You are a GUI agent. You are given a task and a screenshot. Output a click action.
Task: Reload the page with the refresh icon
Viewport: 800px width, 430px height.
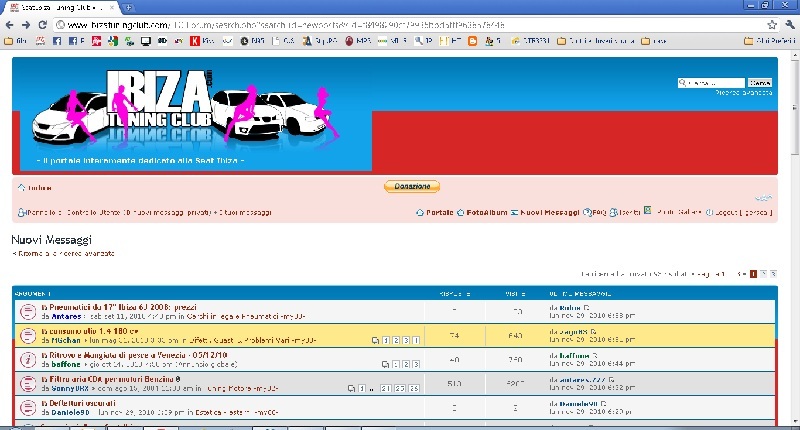tap(43, 24)
